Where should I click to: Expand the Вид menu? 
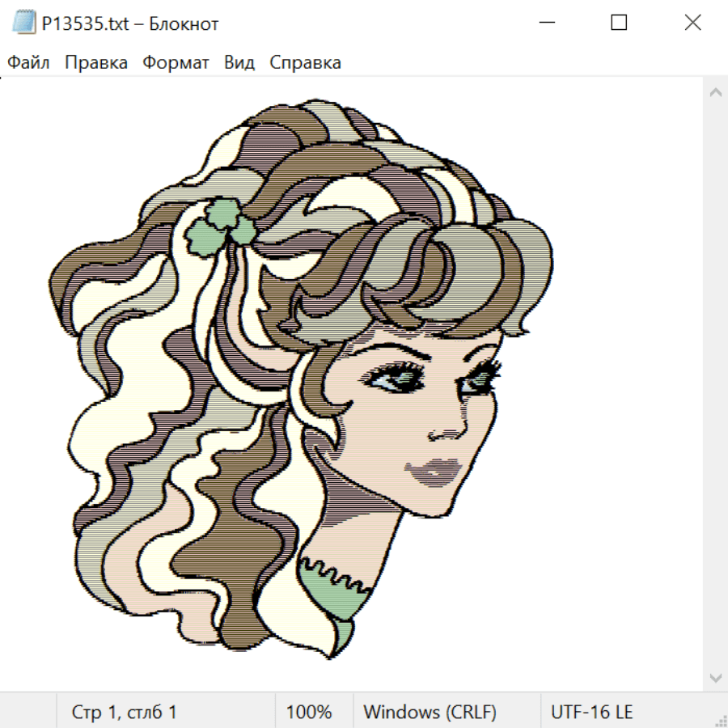[239, 63]
